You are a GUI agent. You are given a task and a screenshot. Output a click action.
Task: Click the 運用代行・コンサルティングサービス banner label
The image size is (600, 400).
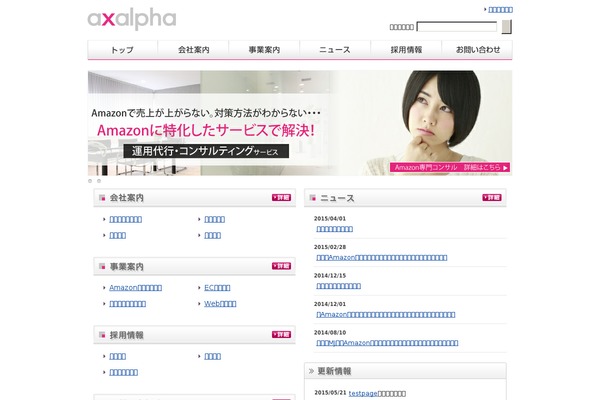(x=206, y=151)
